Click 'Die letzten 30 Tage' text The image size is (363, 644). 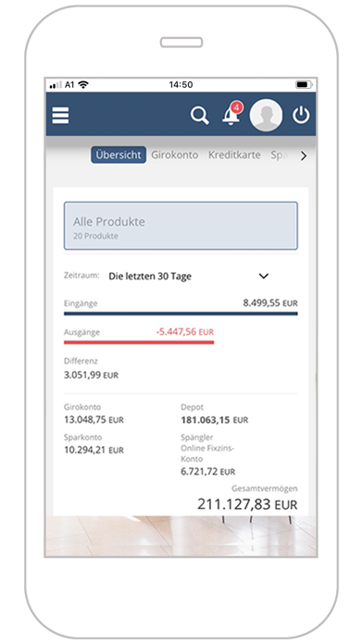(150, 277)
